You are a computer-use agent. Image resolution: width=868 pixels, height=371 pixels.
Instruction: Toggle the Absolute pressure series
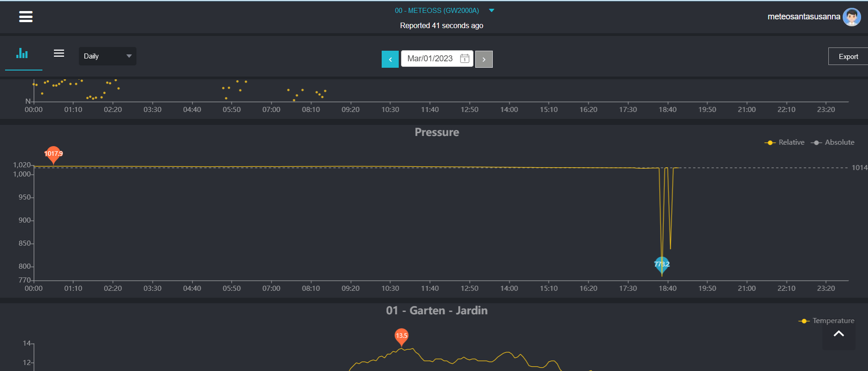tap(833, 142)
